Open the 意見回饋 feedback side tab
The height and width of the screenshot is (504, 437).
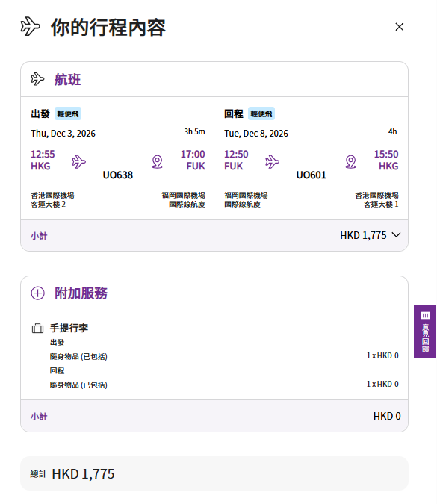point(425,332)
